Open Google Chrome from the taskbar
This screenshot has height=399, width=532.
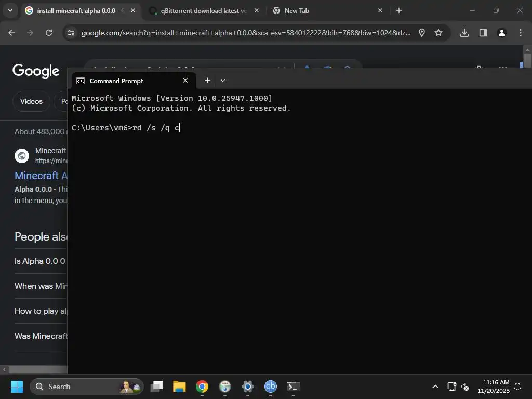(x=202, y=386)
